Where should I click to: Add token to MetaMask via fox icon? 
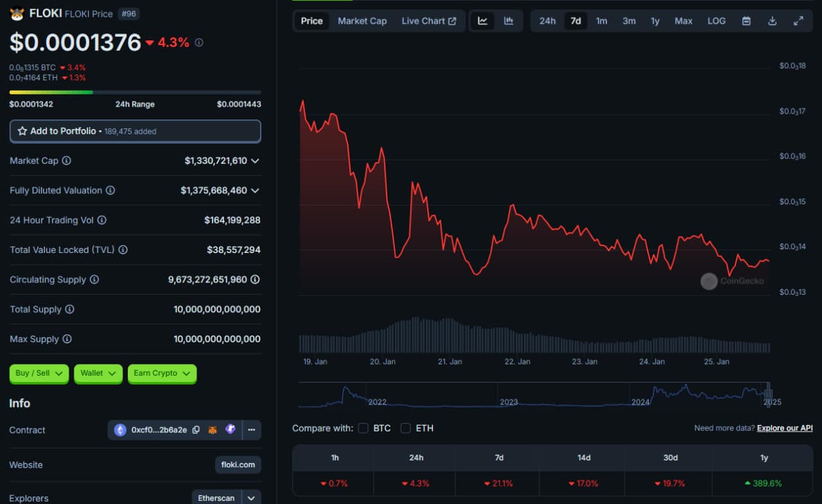click(x=213, y=430)
